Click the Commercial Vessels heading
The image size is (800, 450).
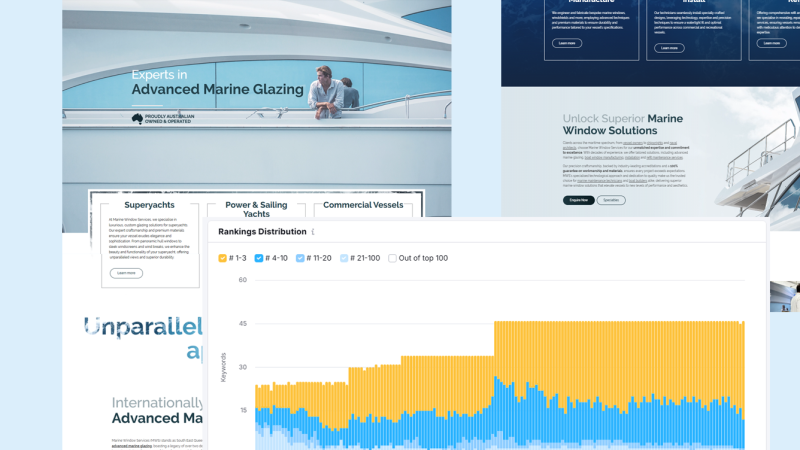tap(363, 205)
